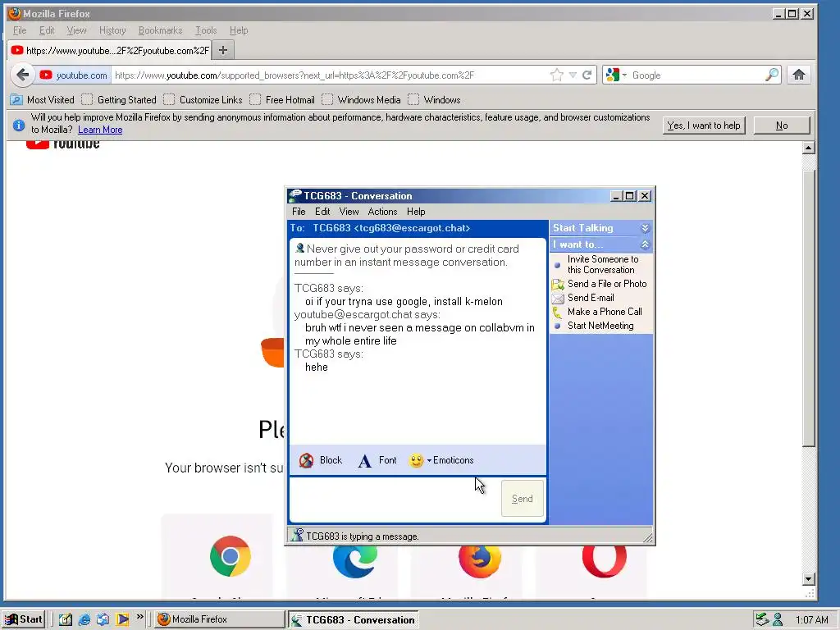840x630 pixels.
Task: Click the Google Chrome logo
Action: coord(231,556)
